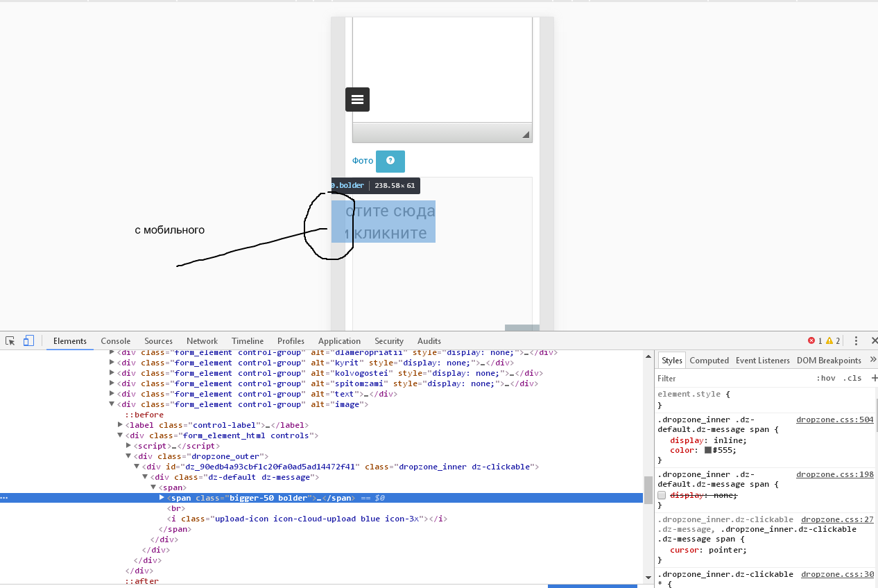Collapse the dropzone_outer div
This screenshot has height=588, width=878.
pyautogui.click(x=129, y=456)
